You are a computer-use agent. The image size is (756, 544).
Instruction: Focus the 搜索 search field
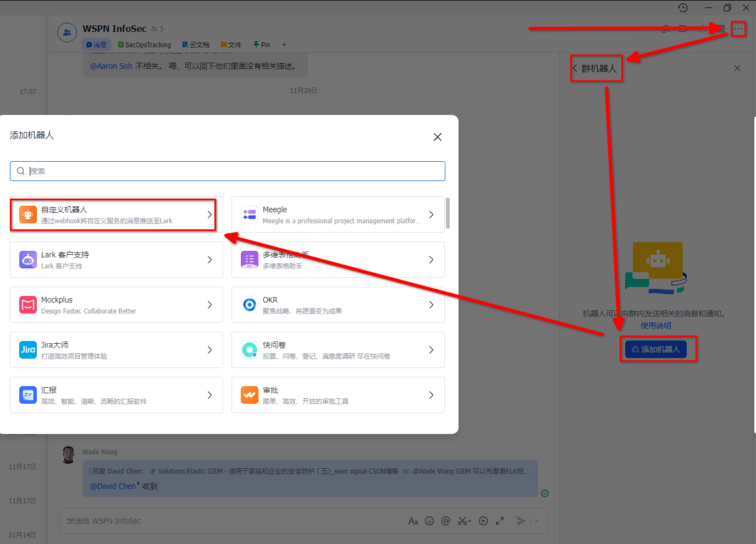tap(228, 171)
